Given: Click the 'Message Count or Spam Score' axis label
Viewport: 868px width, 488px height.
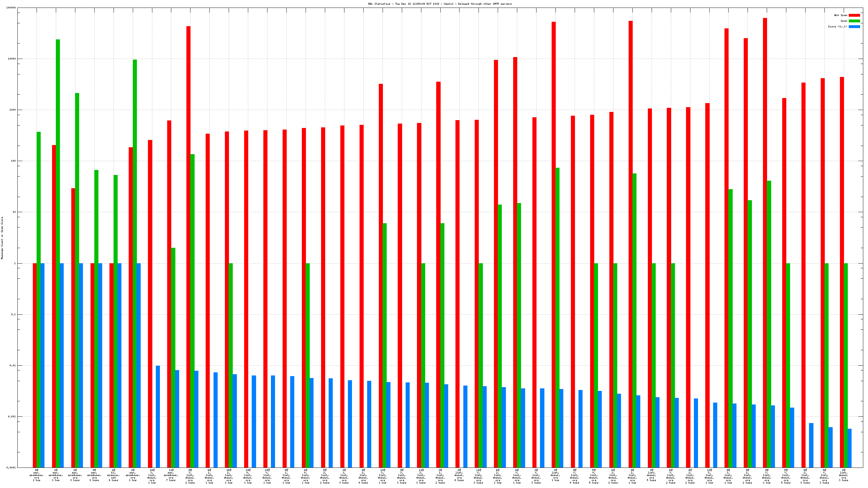Looking at the screenshot, I should [x=2, y=238].
